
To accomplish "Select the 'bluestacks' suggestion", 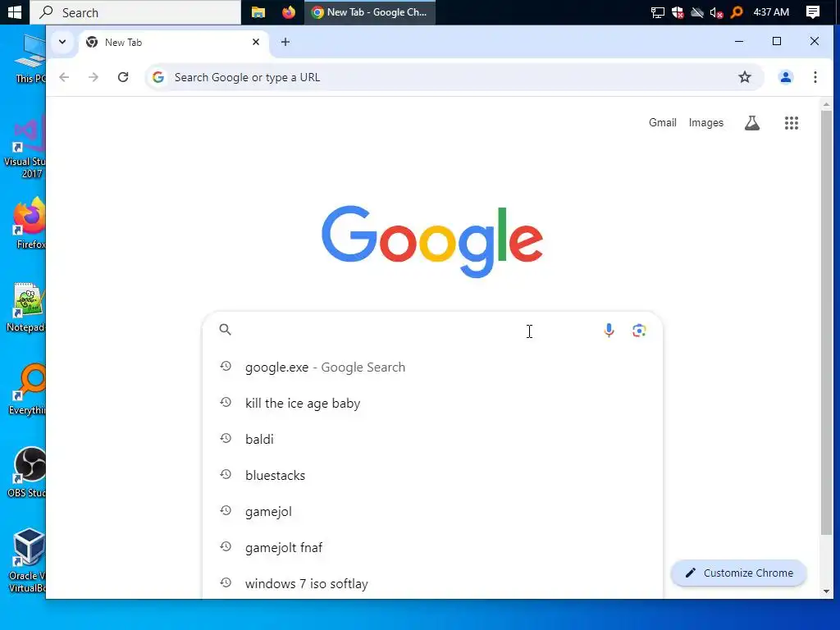I will pos(432,475).
